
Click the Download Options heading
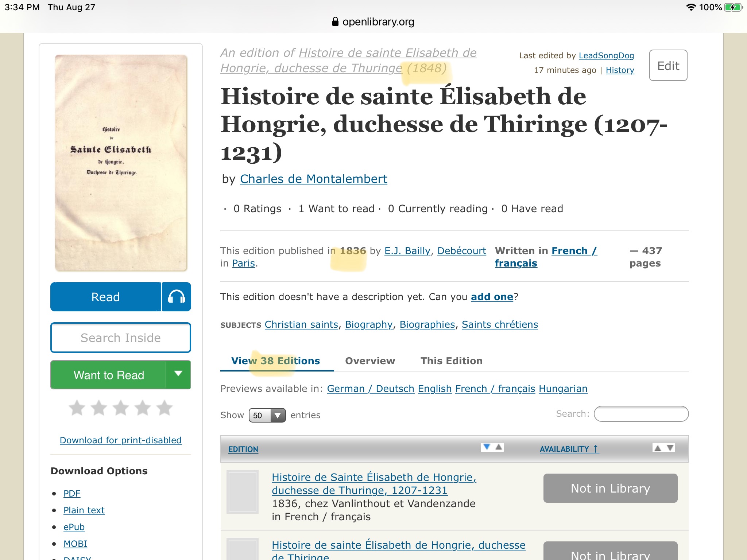(x=99, y=471)
